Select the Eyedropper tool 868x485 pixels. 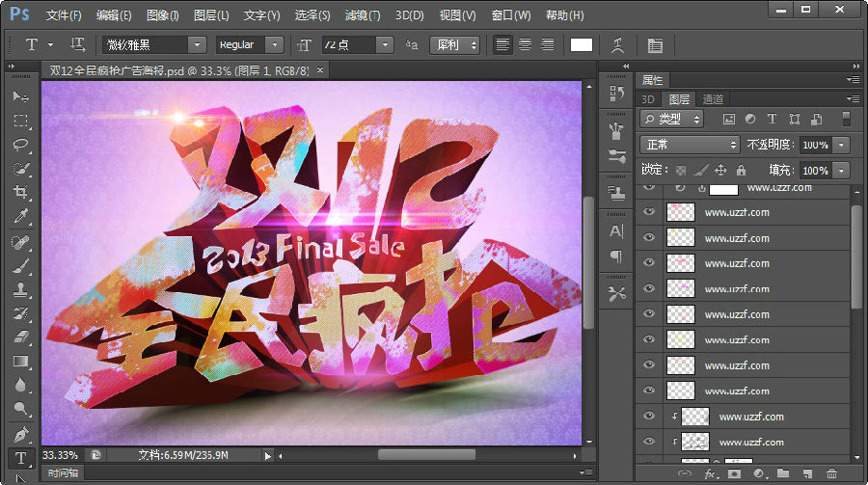click(x=20, y=216)
